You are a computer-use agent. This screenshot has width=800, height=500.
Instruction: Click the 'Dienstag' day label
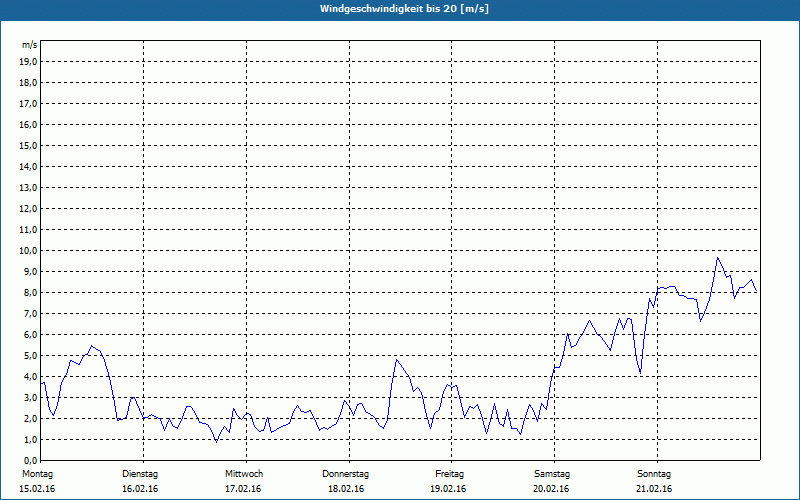pos(140,474)
